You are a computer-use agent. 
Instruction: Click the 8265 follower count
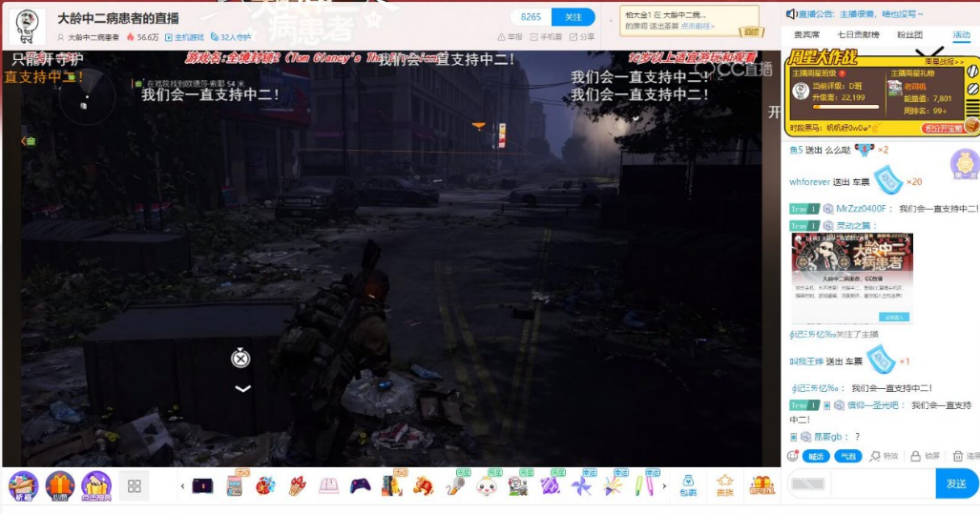[x=531, y=17]
